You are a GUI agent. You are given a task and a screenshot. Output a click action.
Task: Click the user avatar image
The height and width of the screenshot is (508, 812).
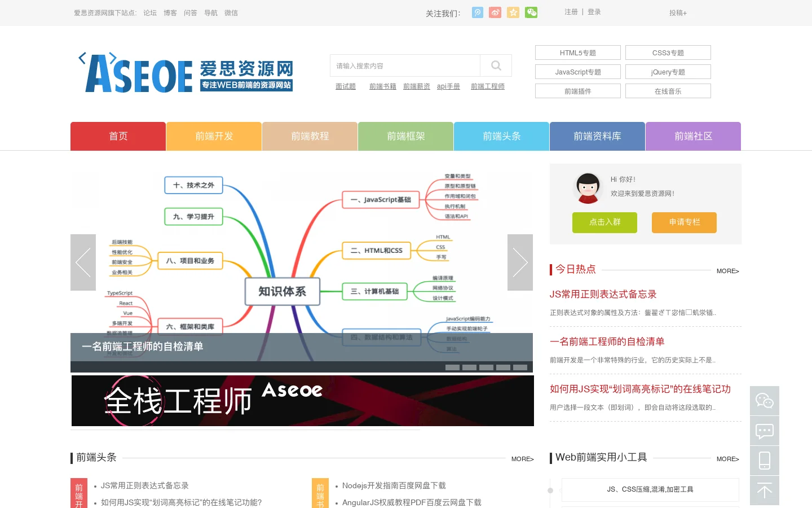coord(588,188)
